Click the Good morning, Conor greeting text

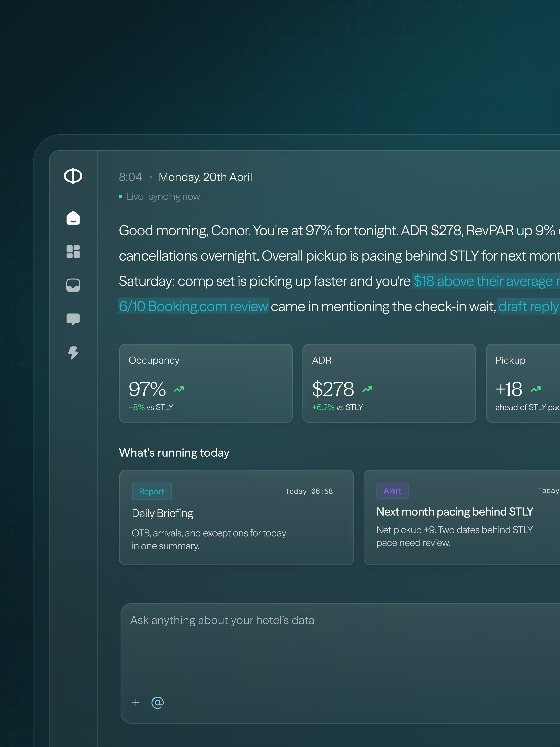(185, 231)
